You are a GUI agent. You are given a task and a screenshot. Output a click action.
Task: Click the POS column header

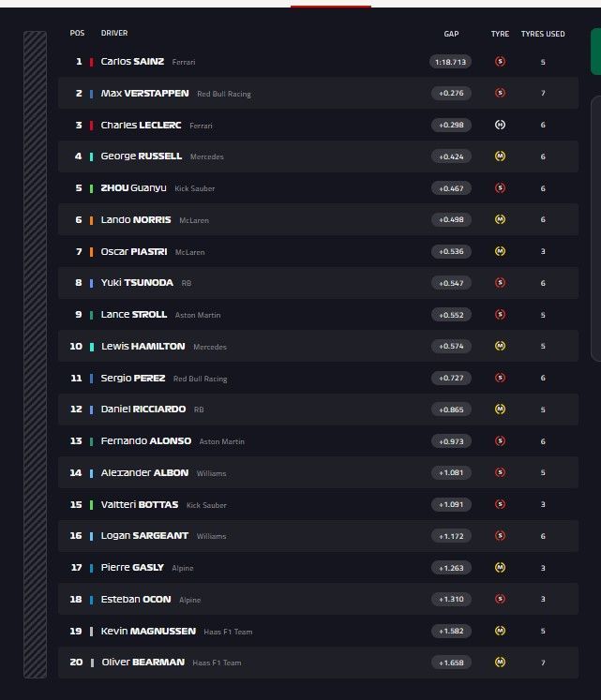point(77,34)
